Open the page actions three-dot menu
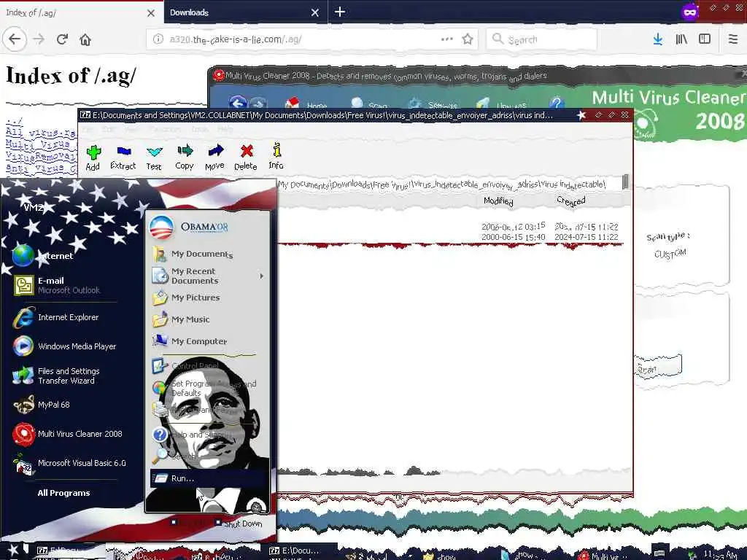The height and width of the screenshot is (560, 747). [x=447, y=39]
